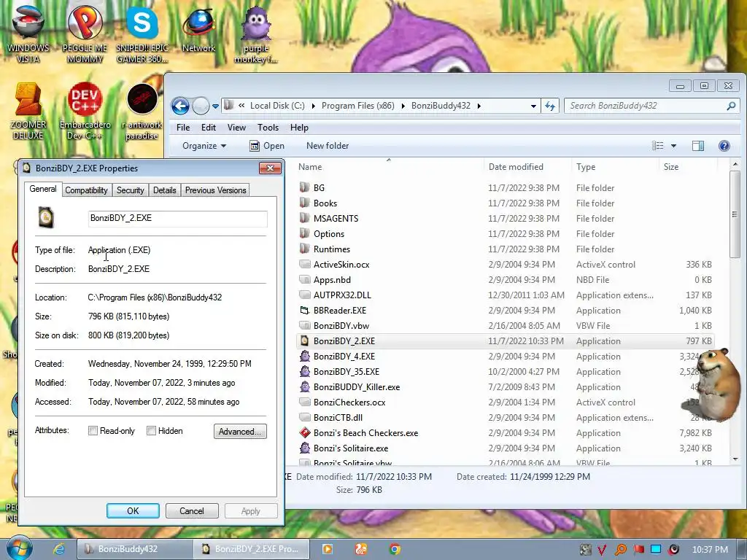Click the Explorer Forward arrow button
The height and width of the screenshot is (560, 747).
point(201,106)
